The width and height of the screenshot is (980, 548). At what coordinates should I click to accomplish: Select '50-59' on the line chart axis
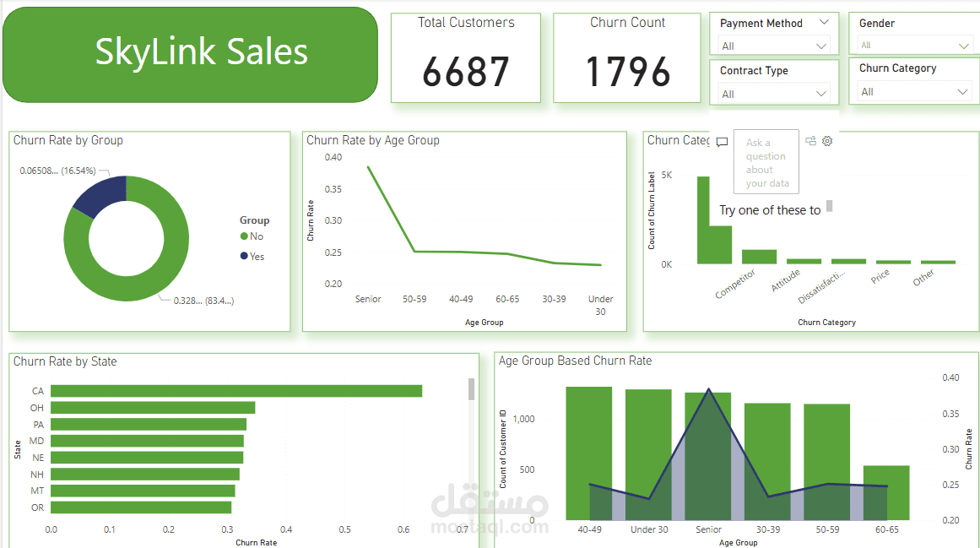coord(414,299)
